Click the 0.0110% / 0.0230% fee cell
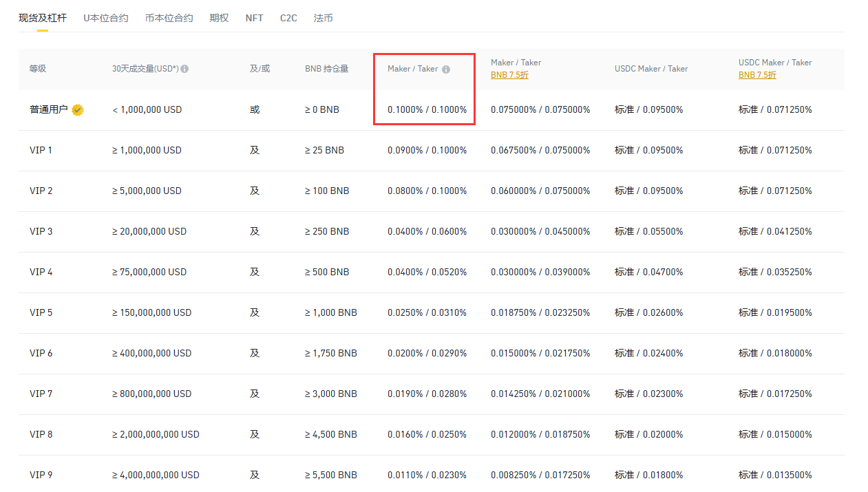Viewport: 868px width, 492px height. [x=427, y=475]
